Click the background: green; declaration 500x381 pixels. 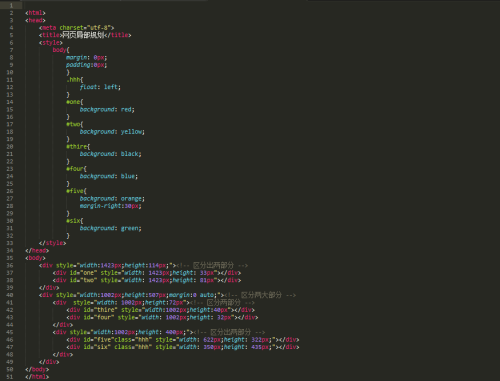click(111, 228)
